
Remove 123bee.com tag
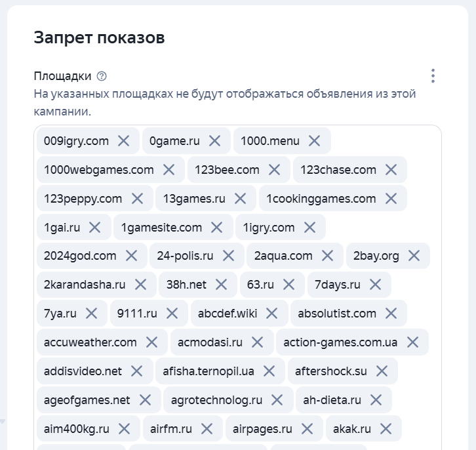tap(275, 170)
